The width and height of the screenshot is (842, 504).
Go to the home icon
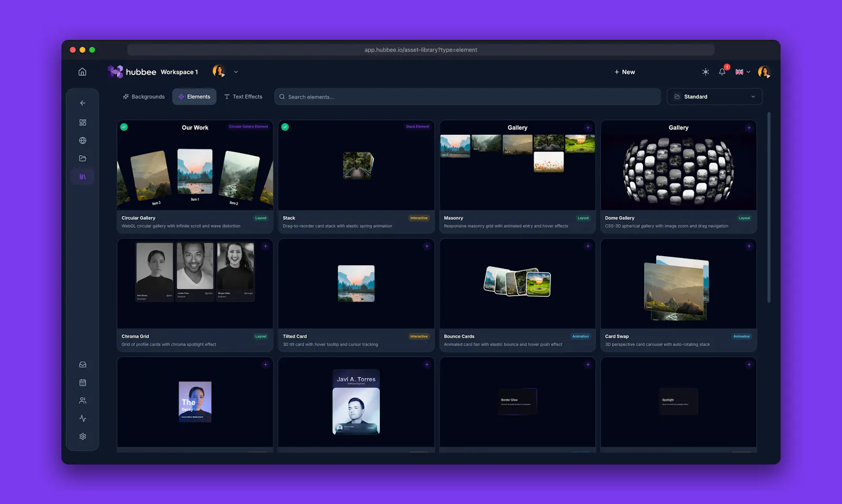point(83,72)
